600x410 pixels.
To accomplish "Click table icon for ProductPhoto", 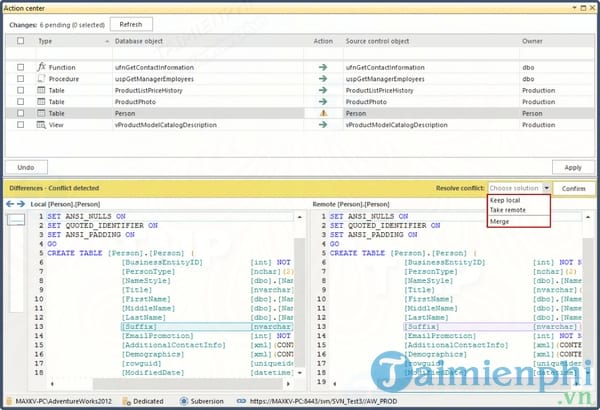I will pos(41,101).
